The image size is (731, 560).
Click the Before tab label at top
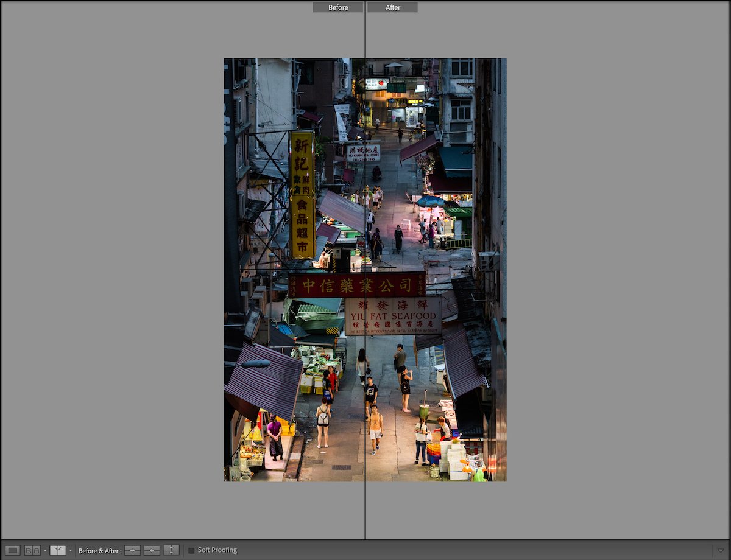click(x=337, y=7)
